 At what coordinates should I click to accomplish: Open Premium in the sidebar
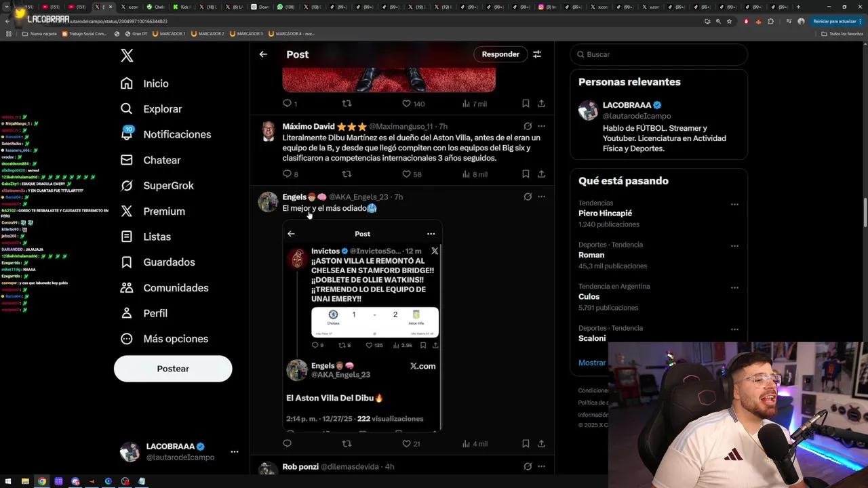(x=153, y=211)
